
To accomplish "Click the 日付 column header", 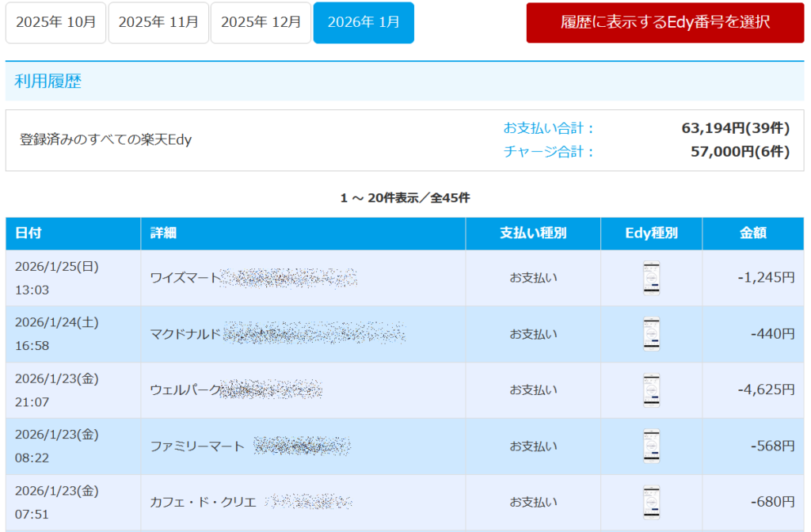I will 29,234.
